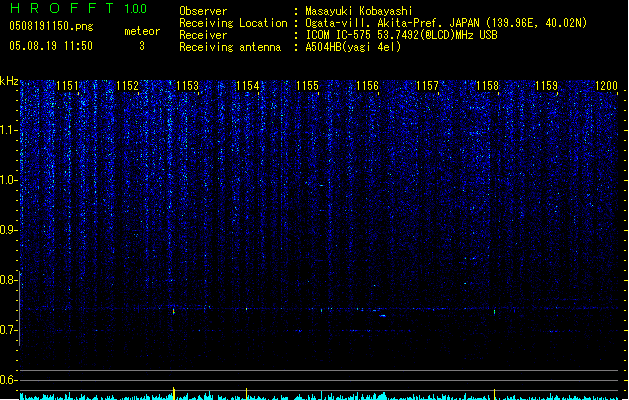Click the "meteor" count label
This screenshot has width=629, height=400.
coord(142,31)
